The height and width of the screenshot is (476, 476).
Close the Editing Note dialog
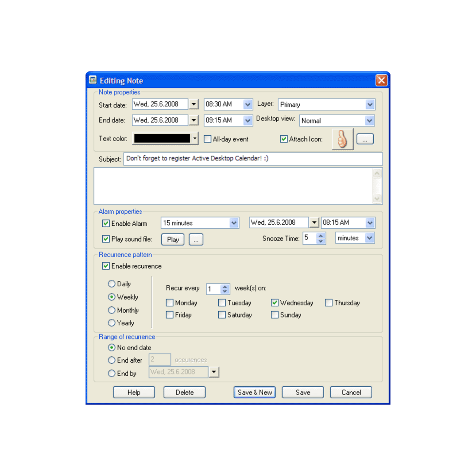click(x=382, y=80)
